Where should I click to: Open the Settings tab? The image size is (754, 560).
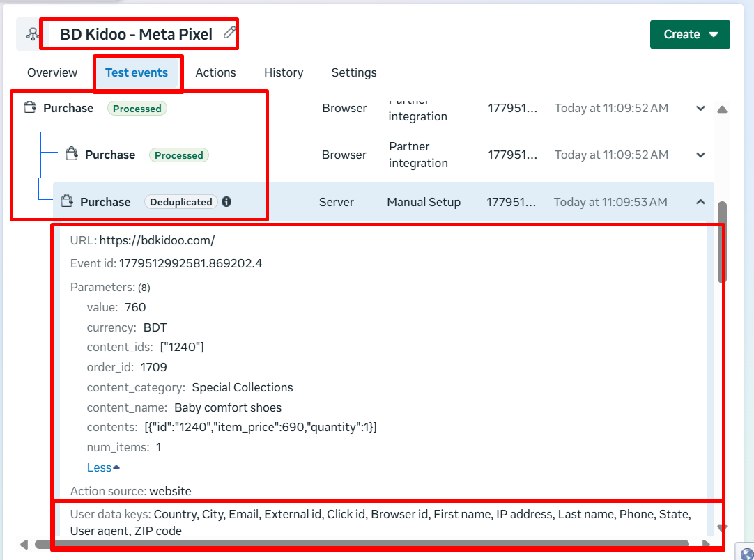(x=354, y=72)
